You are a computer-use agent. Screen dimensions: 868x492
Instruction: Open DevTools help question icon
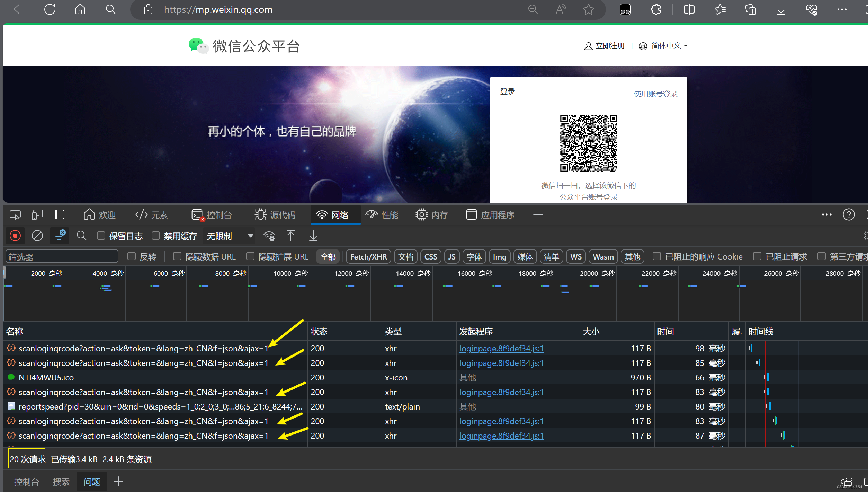click(849, 215)
